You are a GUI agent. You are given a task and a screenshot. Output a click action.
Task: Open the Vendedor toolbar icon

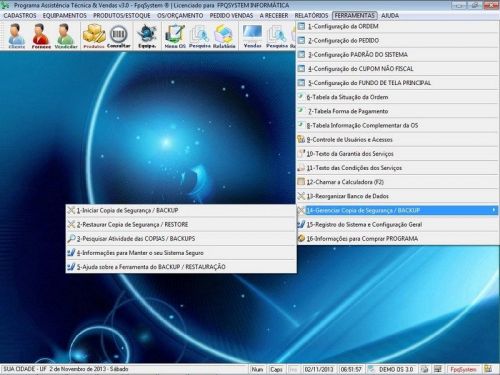pos(66,36)
